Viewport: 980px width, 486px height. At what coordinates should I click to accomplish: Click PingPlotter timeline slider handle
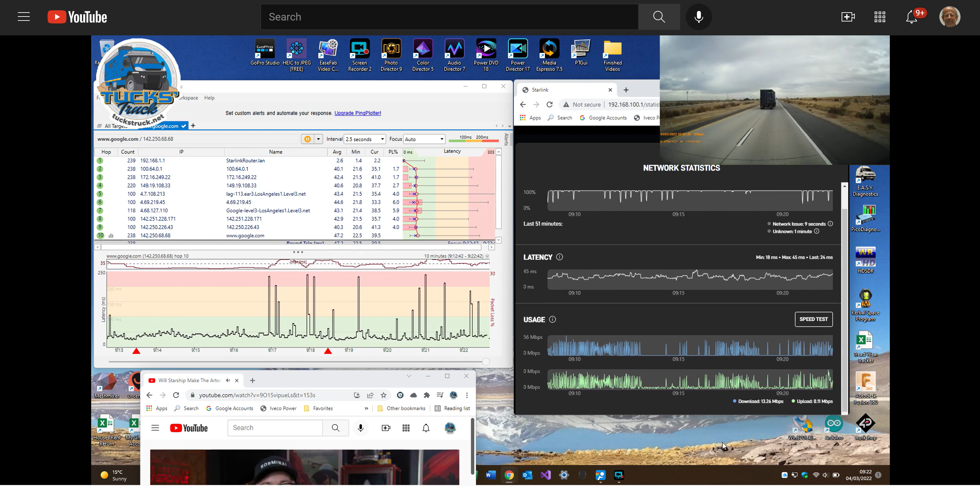pyautogui.click(x=486, y=362)
